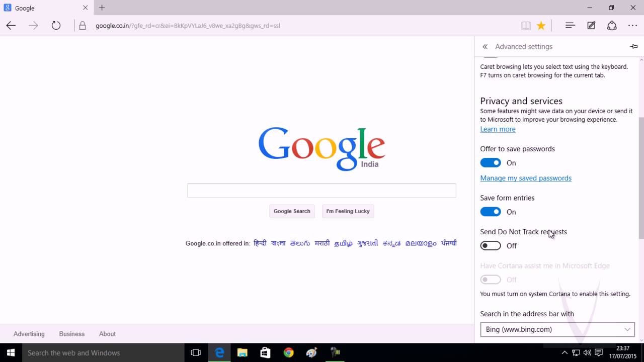Click the forward navigation arrow
The width and height of the screenshot is (644, 362).
[x=33, y=26]
